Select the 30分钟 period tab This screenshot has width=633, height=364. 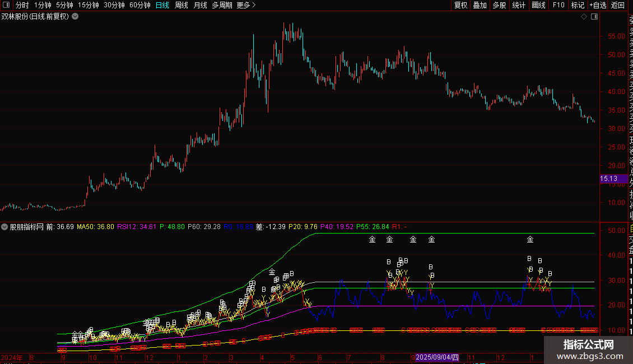click(114, 5)
